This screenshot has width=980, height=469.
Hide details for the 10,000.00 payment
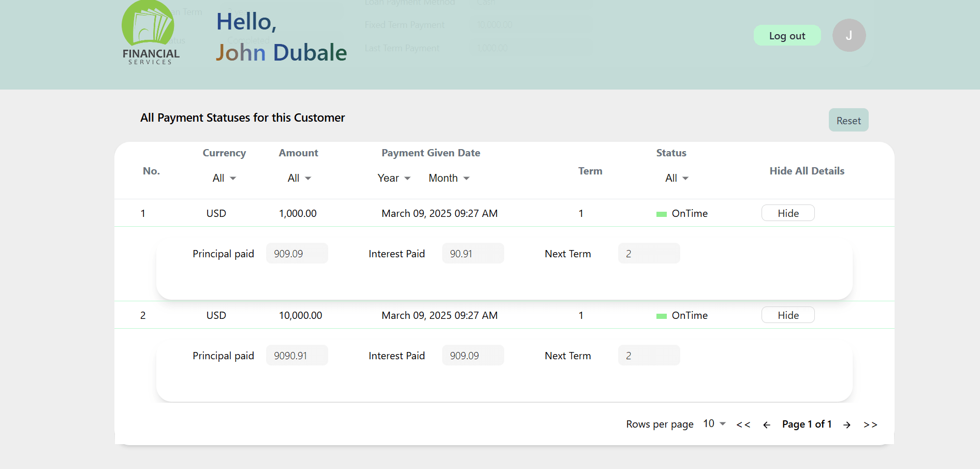787,315
